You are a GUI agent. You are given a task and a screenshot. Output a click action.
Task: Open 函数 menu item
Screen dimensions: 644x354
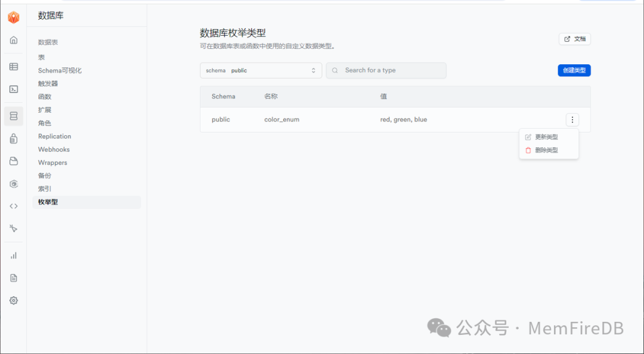click(45, 97)
